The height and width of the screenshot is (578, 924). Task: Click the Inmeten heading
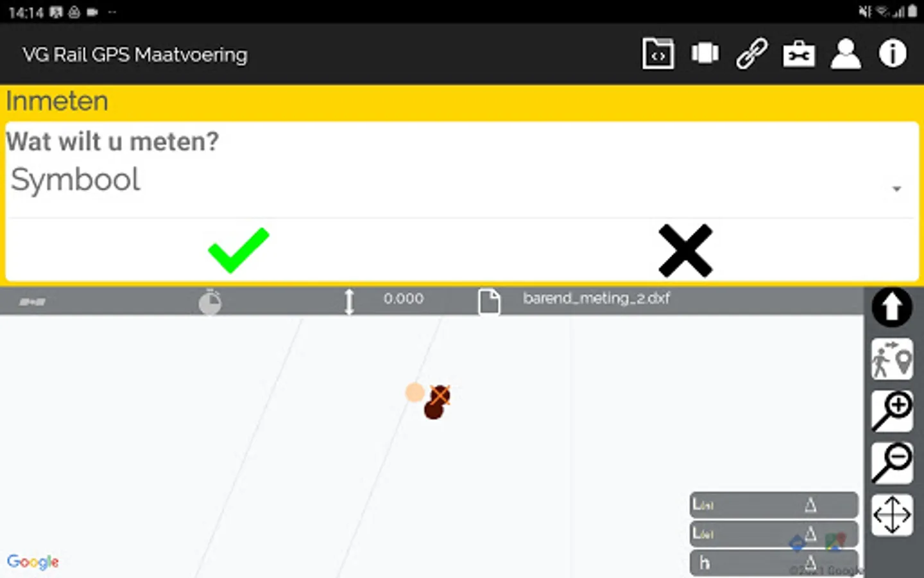coord(57,101)
